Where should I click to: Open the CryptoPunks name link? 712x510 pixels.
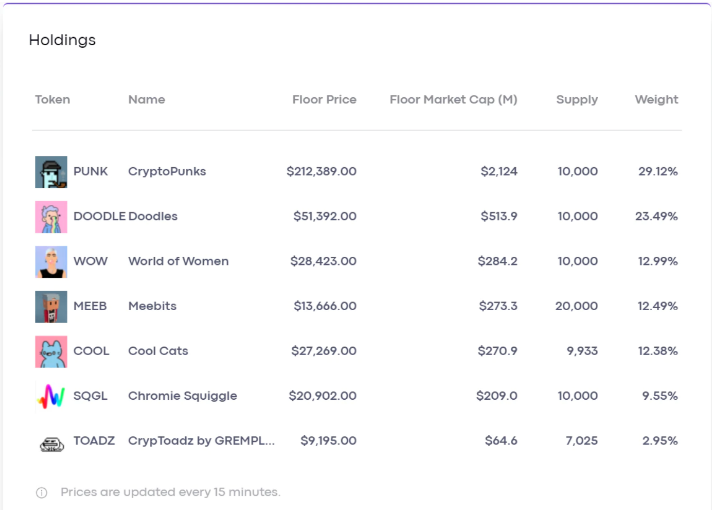coord(167,172)
